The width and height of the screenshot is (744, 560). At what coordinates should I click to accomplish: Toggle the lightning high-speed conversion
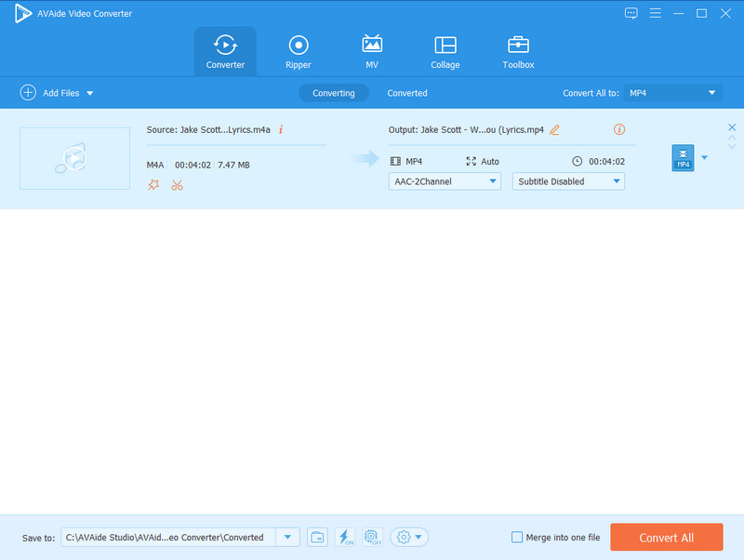[344, 538]
